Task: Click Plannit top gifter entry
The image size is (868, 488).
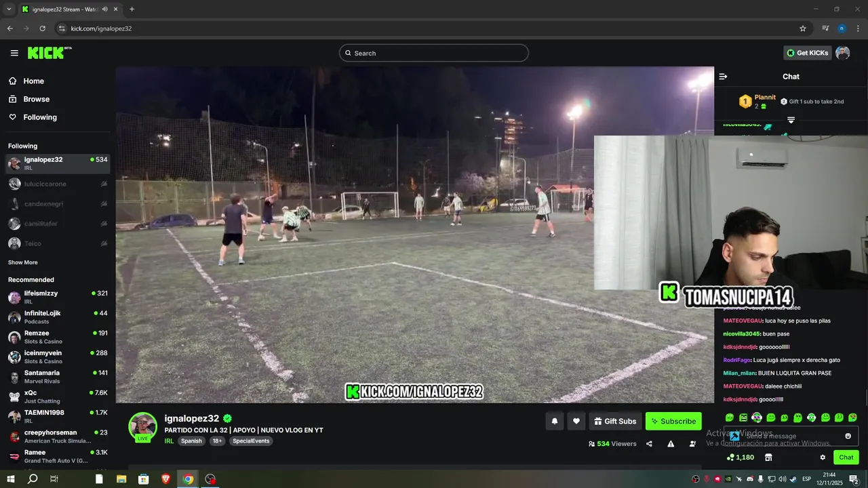Action: coord(757,102)
